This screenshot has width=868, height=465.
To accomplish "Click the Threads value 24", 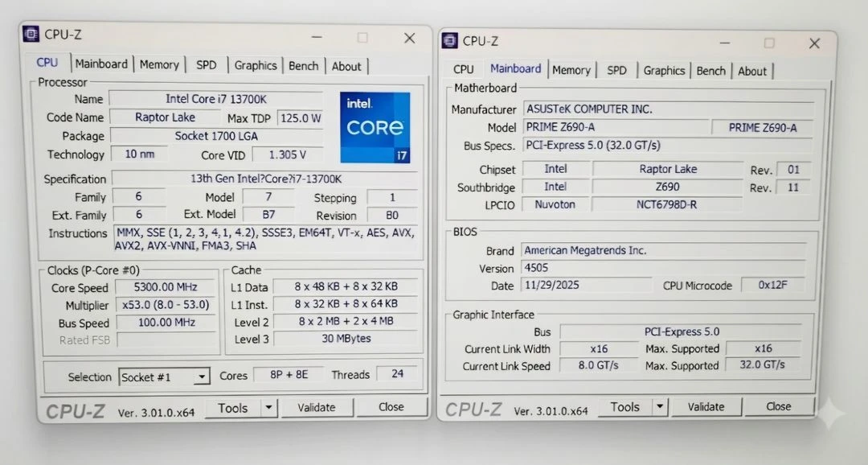I will 398,373.
